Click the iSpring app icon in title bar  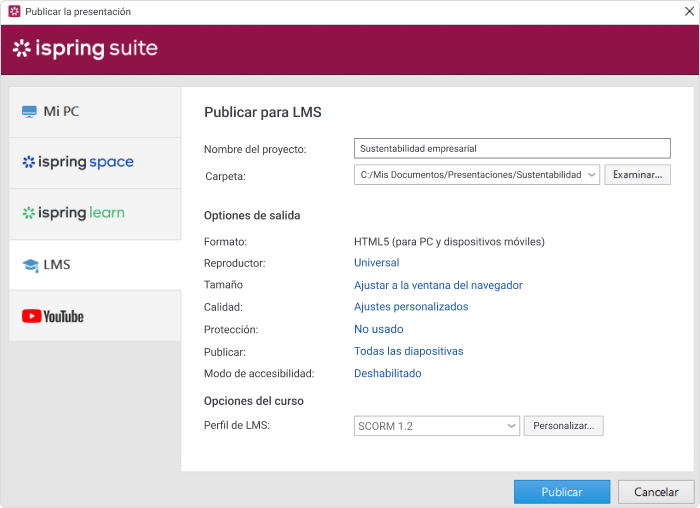14,11
